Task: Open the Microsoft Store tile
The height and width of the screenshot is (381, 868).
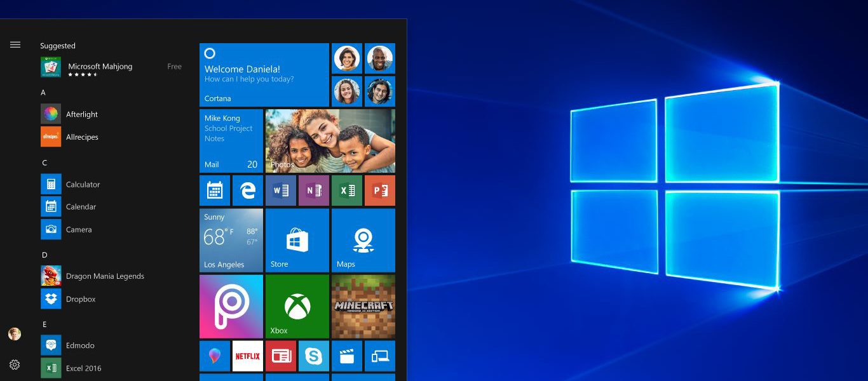Action: tap(297, 240)
